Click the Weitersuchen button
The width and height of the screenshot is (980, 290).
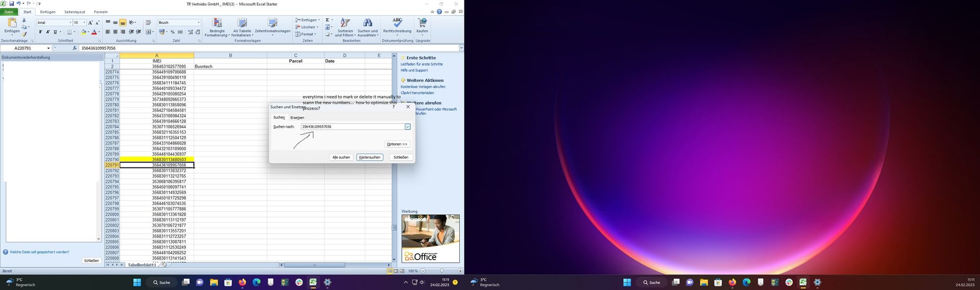click(370, 157)
